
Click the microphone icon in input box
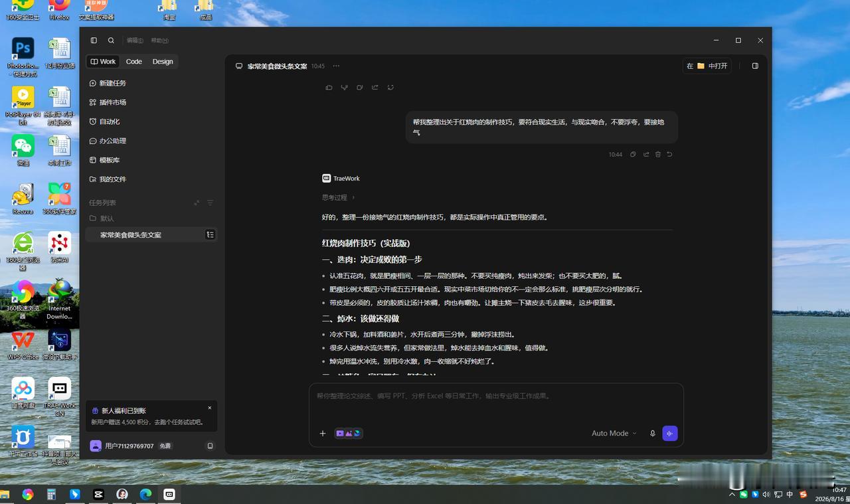pos(652,433)
